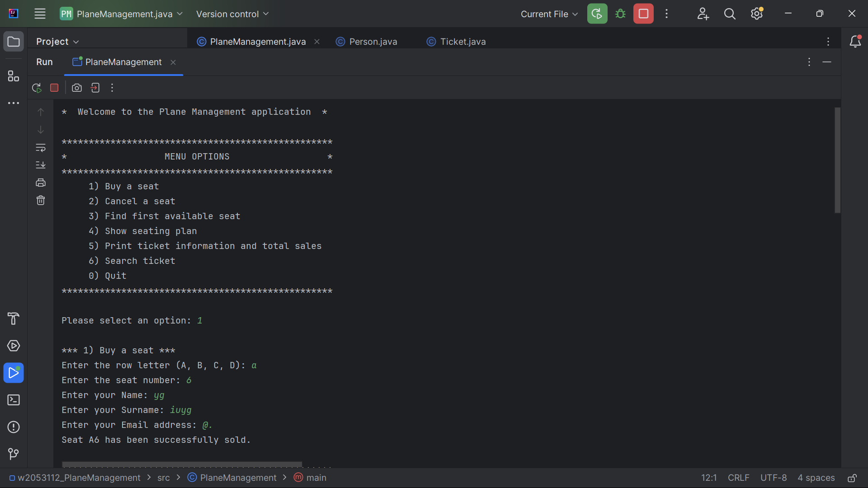Toggle the Run tool window button in sidebar
The height and width of the screenshot is (488, 868).
(14, 373)
